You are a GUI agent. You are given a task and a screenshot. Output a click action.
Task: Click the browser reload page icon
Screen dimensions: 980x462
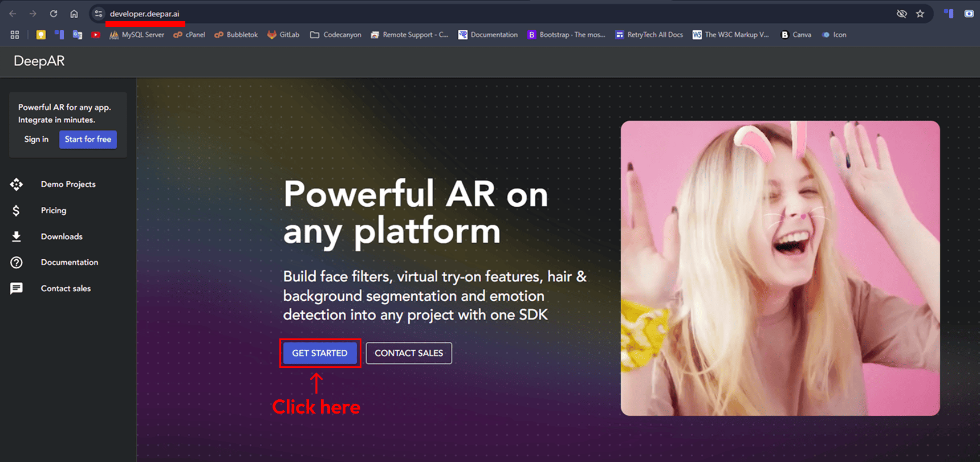coord(53,14)
